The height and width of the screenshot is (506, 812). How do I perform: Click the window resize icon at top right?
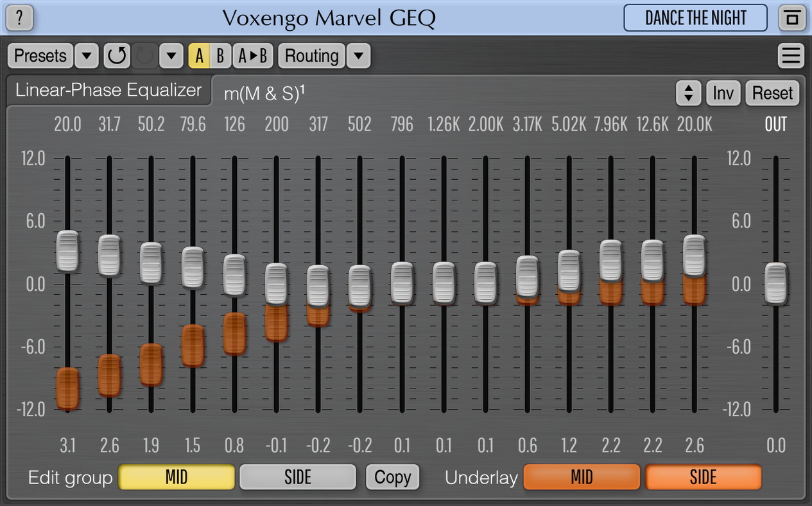(791, 18)
